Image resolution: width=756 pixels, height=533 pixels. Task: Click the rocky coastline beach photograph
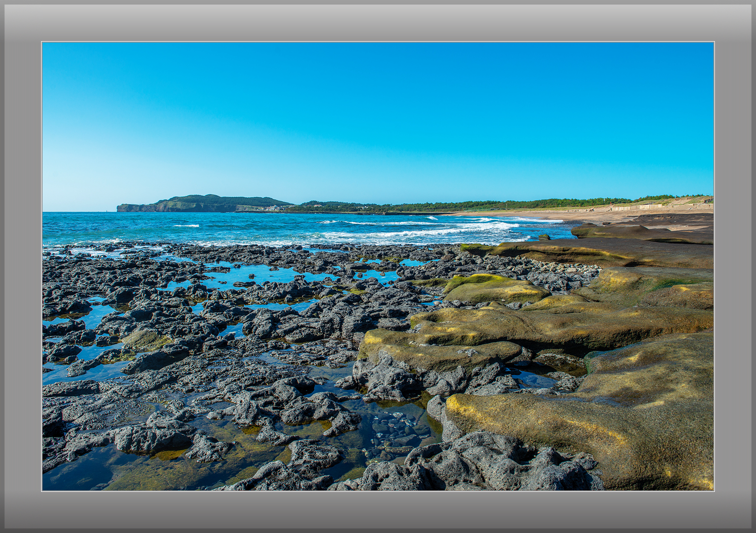tap(378, 266)
